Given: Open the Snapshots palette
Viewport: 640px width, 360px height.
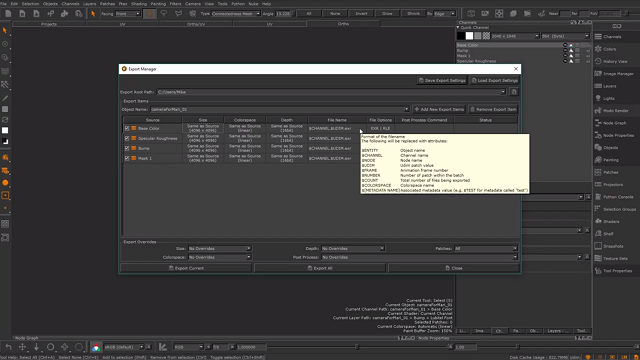Looking at the screenshot, I should click(613, 246).
